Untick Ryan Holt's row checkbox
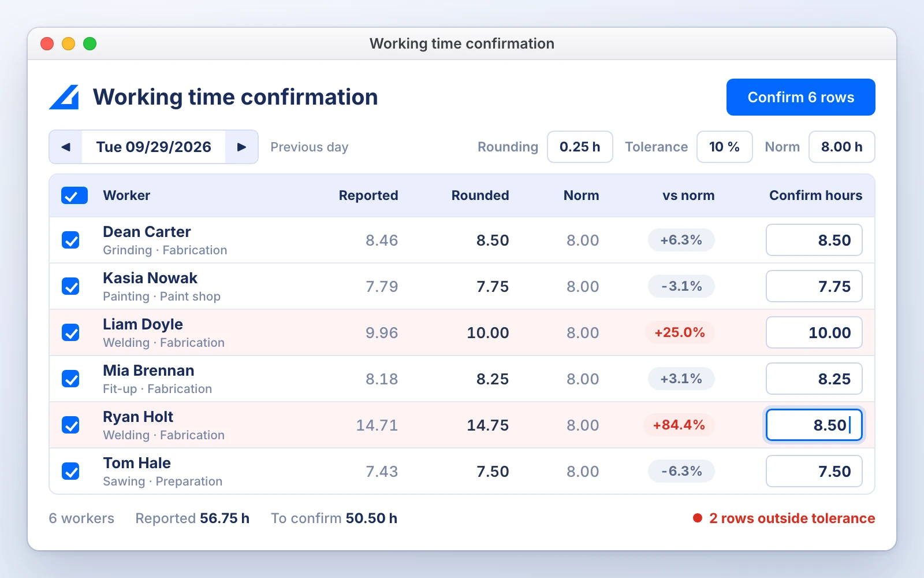 (x=70, y=425)
